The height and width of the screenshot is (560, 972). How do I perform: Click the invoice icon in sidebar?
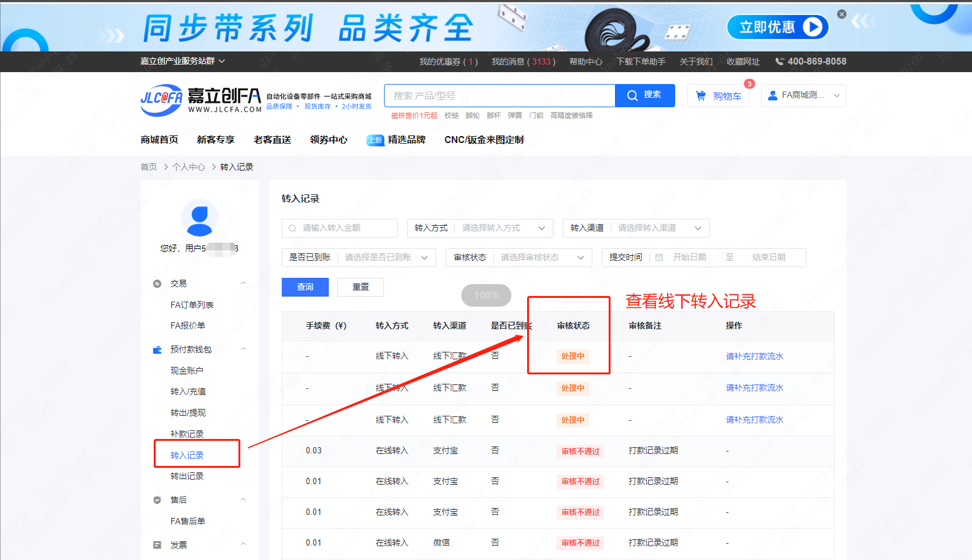coord(158,545)
